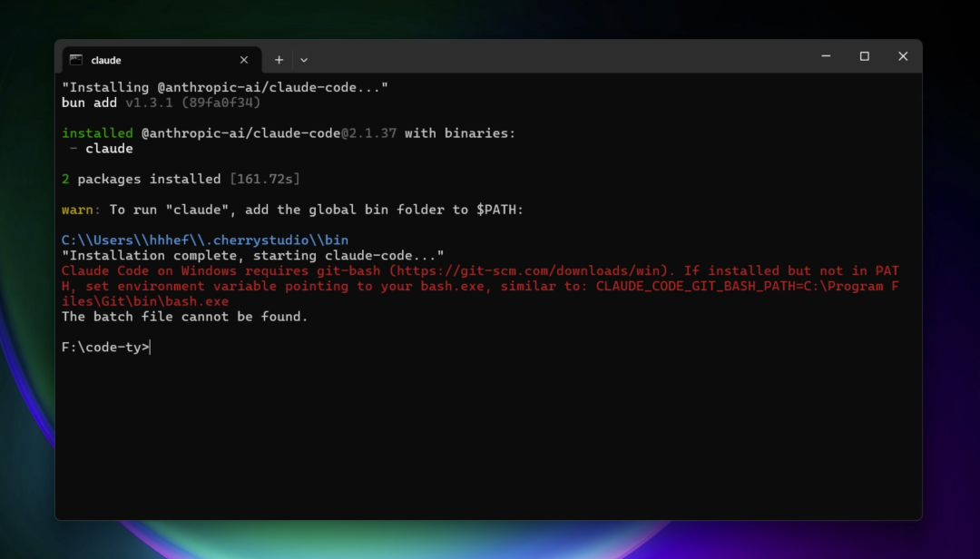Close the claude tab
This screenshot has height=559, width=980.
(244, 60)
